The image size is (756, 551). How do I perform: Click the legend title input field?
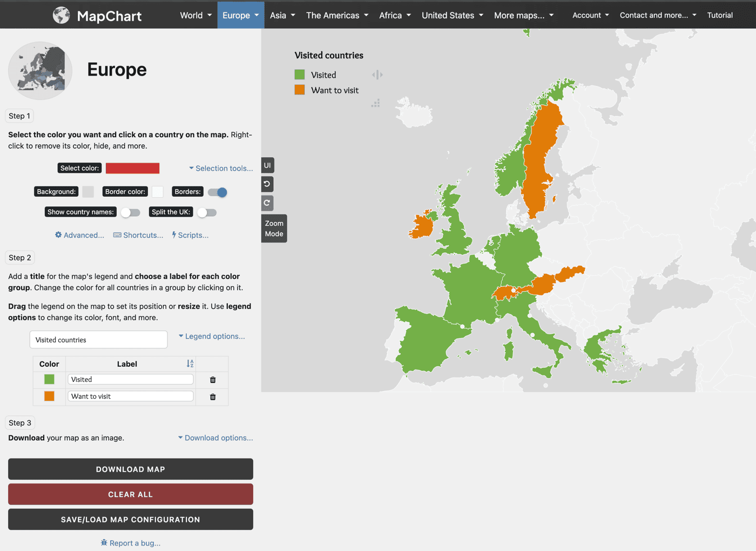click(98, 340)
